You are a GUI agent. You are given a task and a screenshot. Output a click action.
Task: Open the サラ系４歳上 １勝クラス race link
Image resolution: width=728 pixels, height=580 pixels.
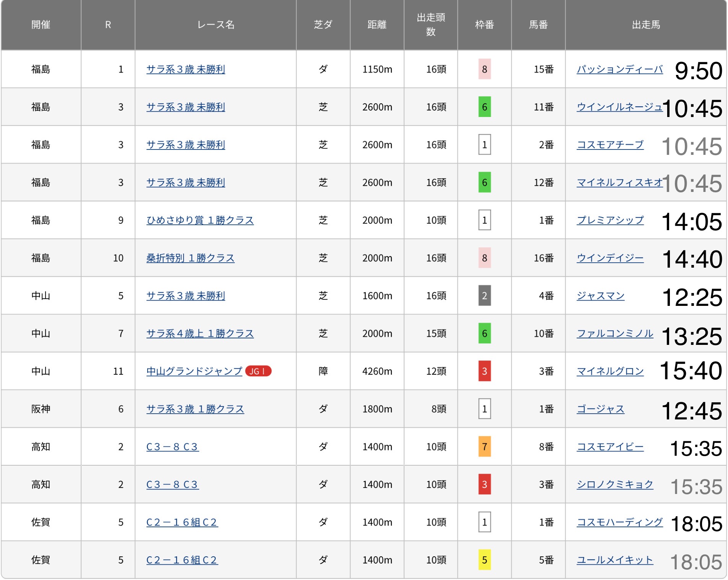tap(200, 333)
